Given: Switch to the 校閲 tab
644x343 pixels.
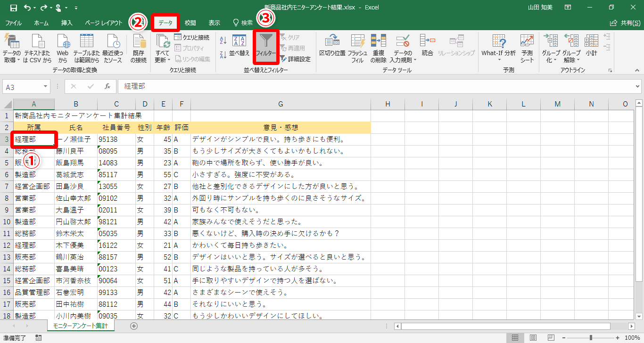Looking at the screenshot, I should [190, 23].
